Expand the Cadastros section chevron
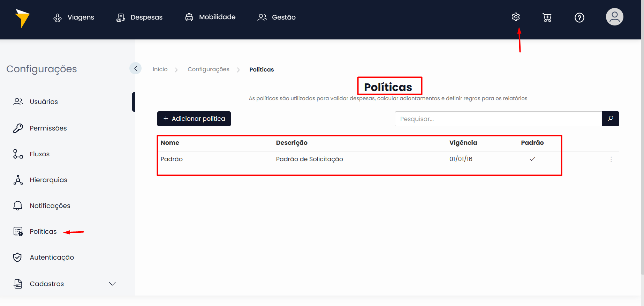The width and height of the screenshot is (644, 306). [x=112, y=284]
